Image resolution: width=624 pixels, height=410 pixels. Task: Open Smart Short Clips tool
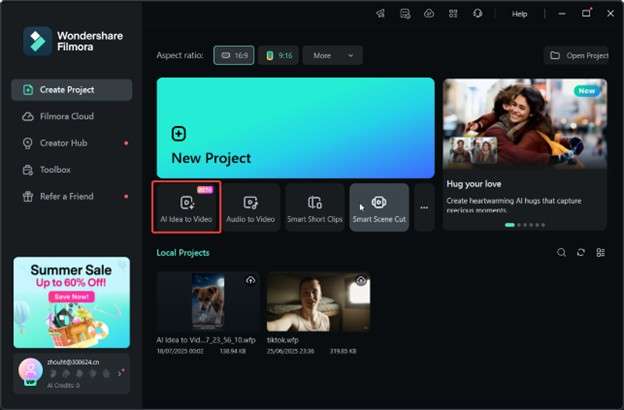tap(315, 207)
